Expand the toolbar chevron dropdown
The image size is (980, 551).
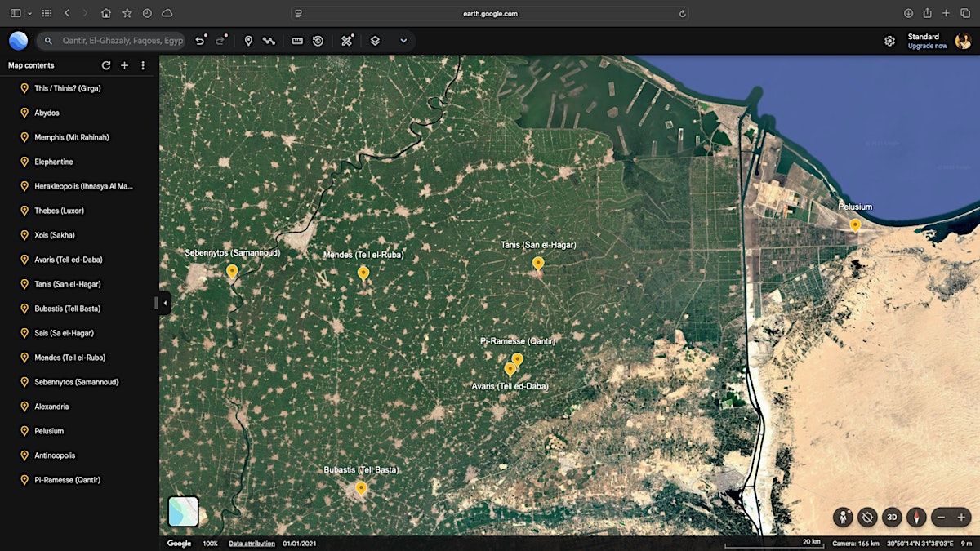[403, 41]
